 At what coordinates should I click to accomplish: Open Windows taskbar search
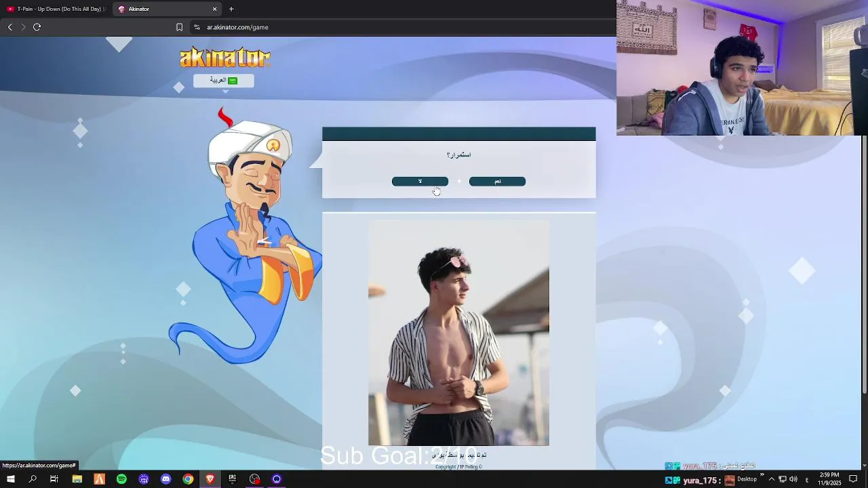(x=33, y=479)
